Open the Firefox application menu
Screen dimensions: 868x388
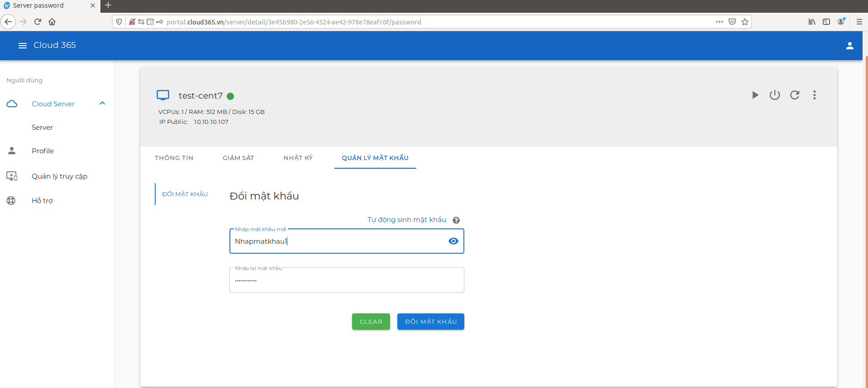(x=859, y=22)
